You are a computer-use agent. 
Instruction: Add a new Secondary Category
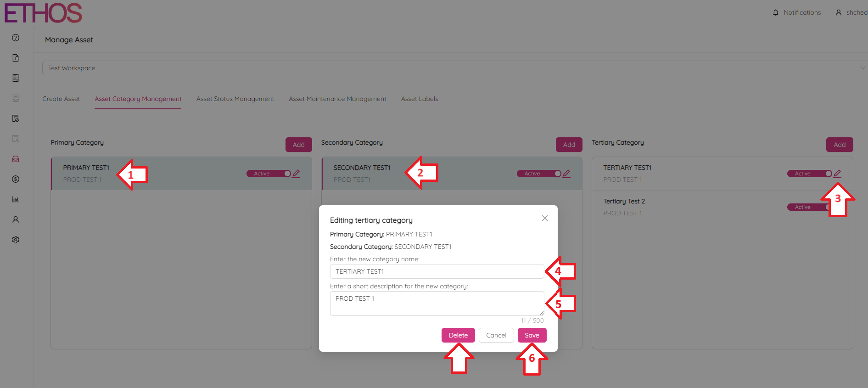[569, 145]
